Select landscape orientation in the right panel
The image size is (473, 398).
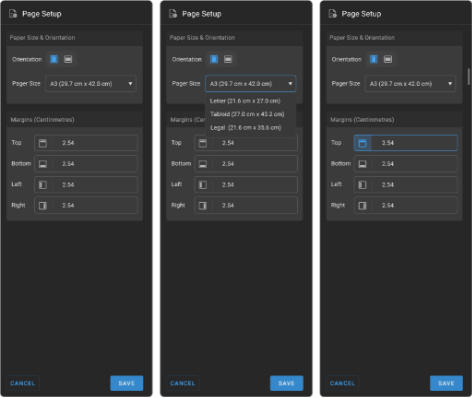coord(388,59)
